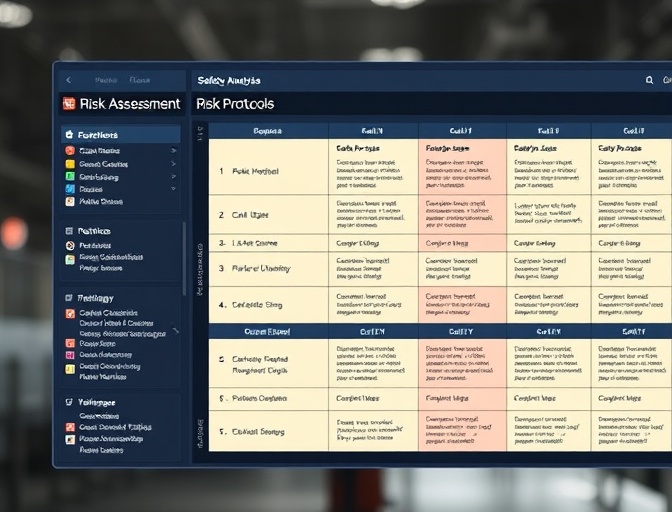Select the two-line row name in the lower table
This screenshot has width=672, height=512.
pos(260,365)
